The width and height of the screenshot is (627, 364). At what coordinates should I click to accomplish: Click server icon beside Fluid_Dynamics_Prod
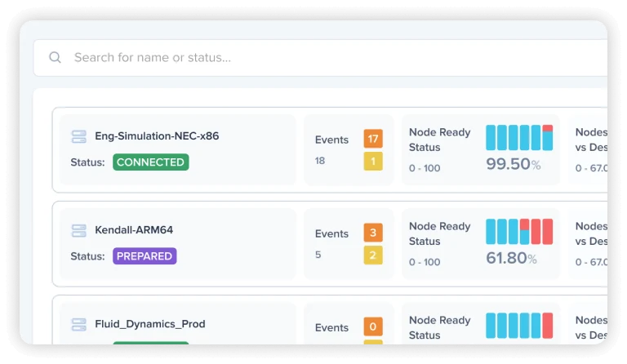pos(78,324)
